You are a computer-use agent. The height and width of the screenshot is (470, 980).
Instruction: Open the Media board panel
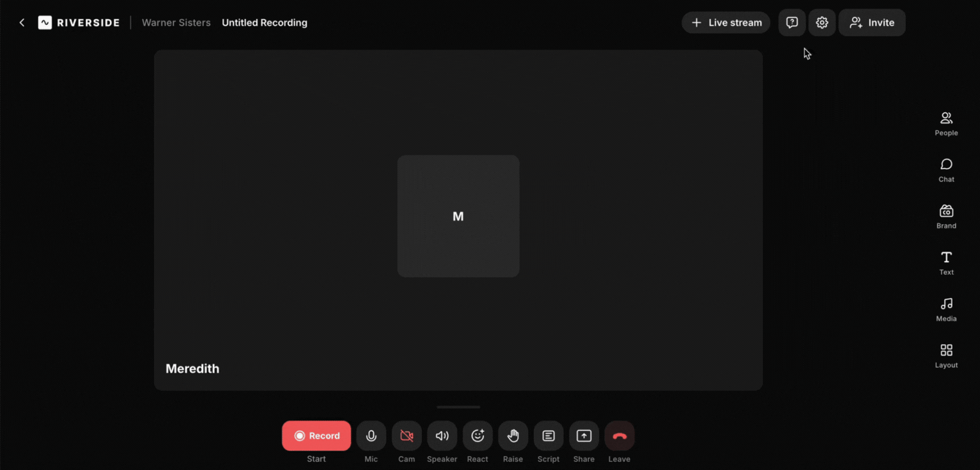click(x=946, y=310)
